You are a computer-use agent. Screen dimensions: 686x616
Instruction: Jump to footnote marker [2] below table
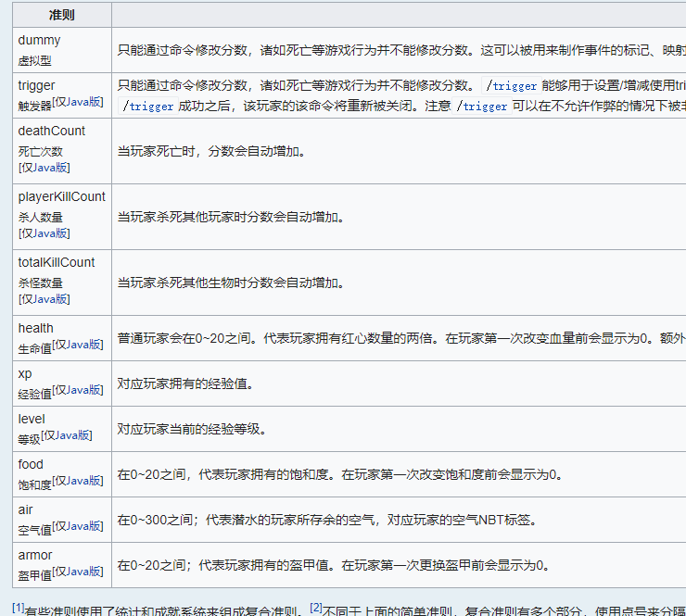click(x=315, y=607)
